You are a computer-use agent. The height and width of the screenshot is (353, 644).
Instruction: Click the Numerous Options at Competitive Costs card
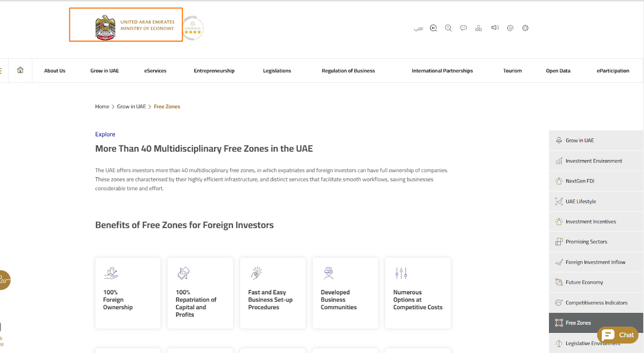point(418,293)
